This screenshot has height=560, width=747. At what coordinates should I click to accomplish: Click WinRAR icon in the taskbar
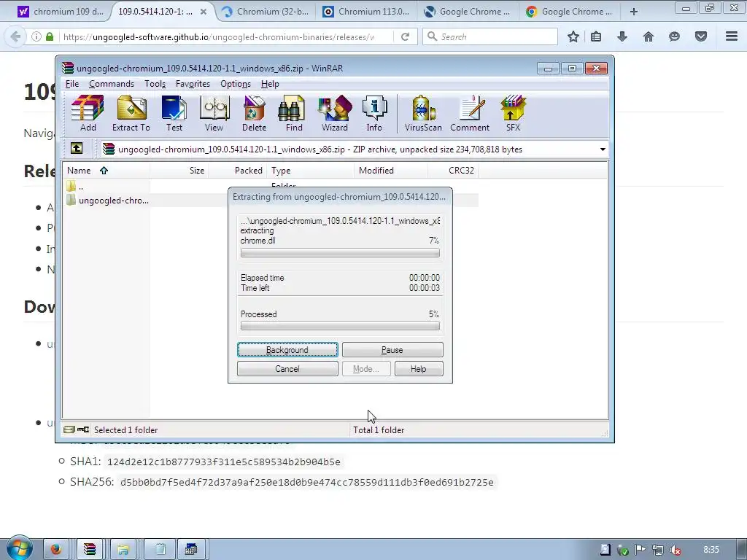(x=90, y=550)
